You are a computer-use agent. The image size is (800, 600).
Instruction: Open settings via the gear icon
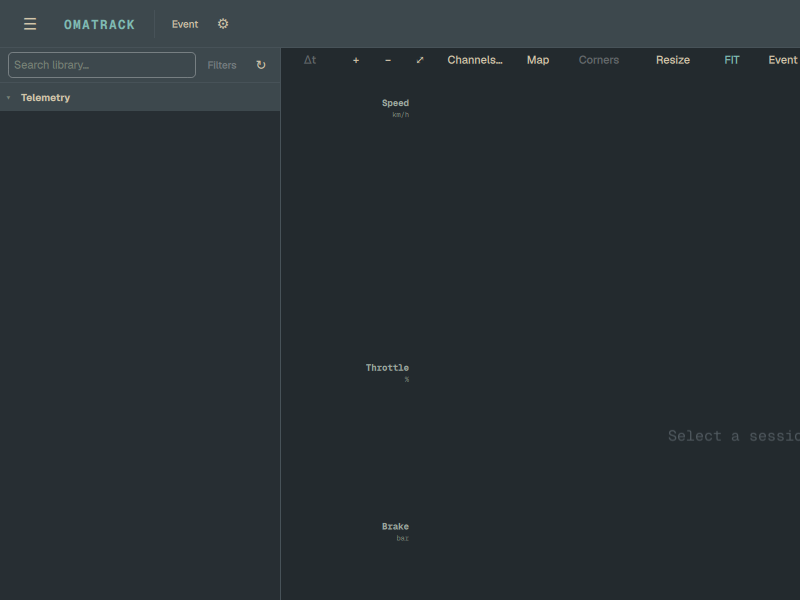click(x=223, y=24)
